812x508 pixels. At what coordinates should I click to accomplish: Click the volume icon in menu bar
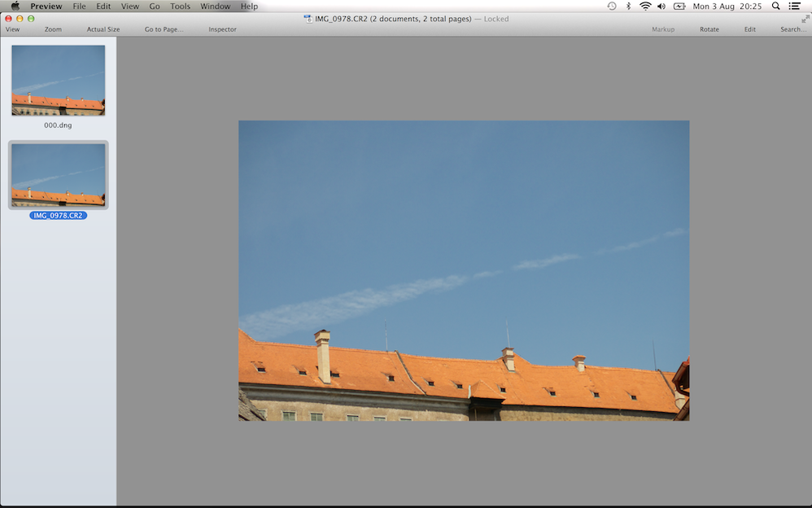point(661,6)
